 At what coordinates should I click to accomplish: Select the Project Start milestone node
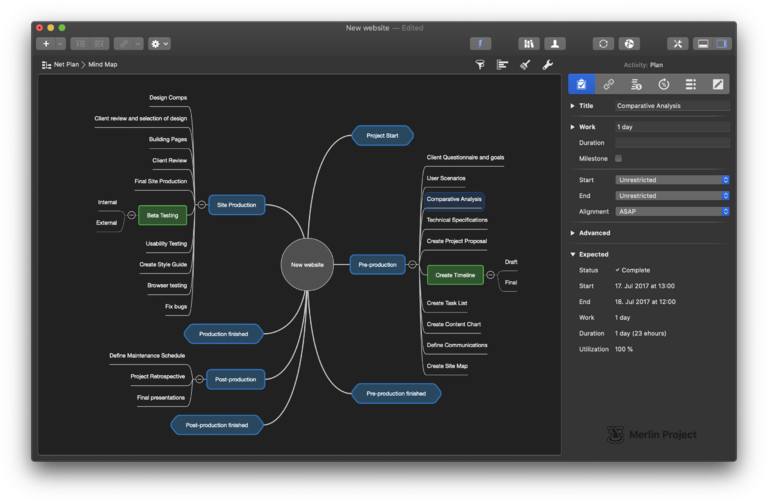[383, 136]
